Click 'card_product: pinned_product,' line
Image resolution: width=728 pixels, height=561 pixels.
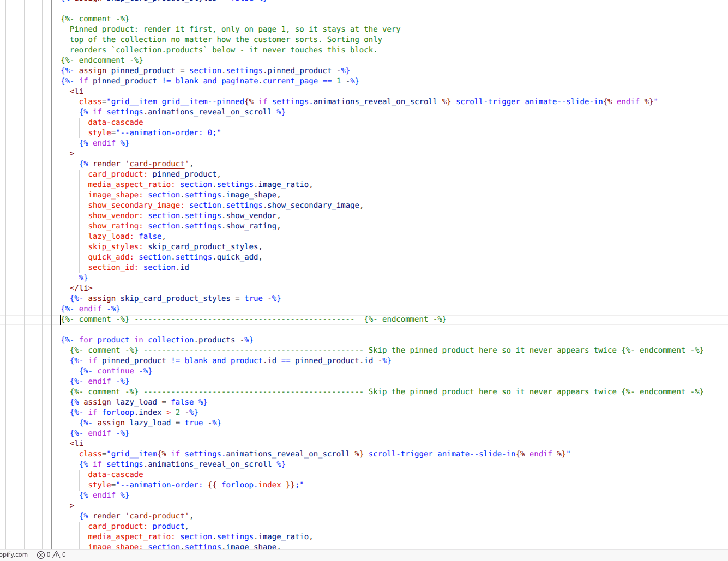pos(154,174)
